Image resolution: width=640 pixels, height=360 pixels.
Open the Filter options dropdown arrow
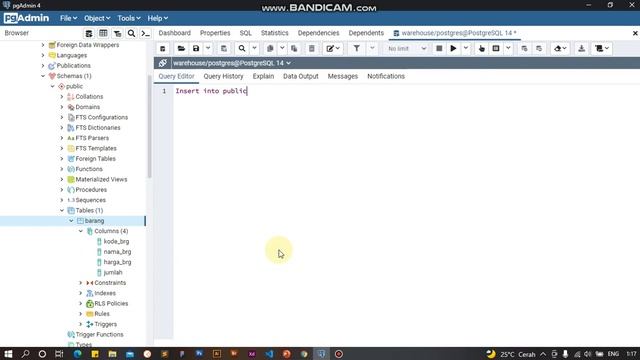372,49
